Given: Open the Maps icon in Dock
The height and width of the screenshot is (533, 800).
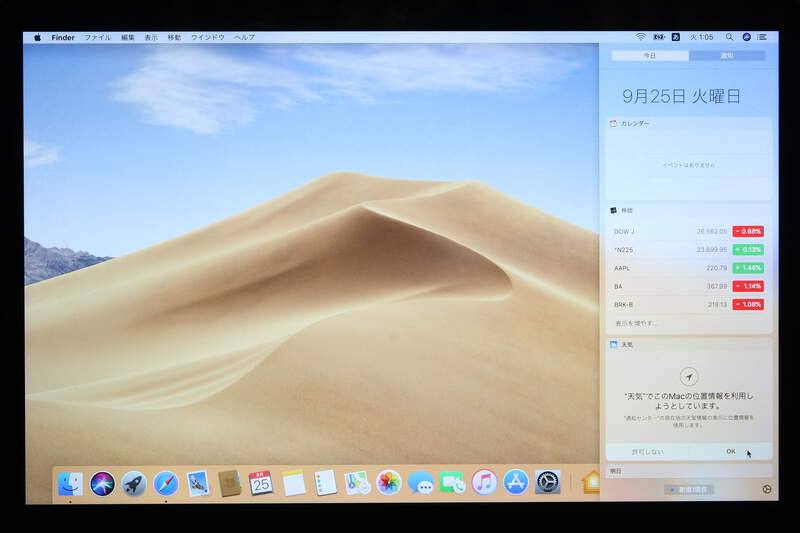Looking at the screenshot, I should click(357, 483).
